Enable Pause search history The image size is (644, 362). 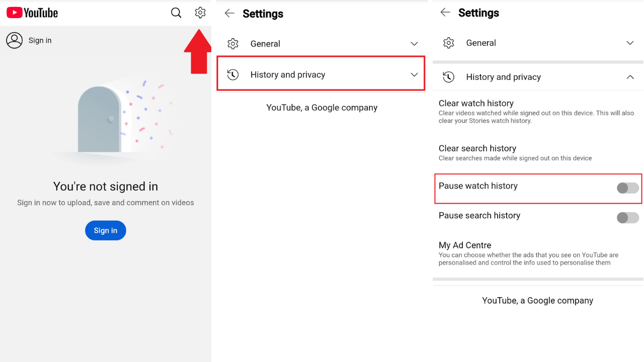point(627,218)
